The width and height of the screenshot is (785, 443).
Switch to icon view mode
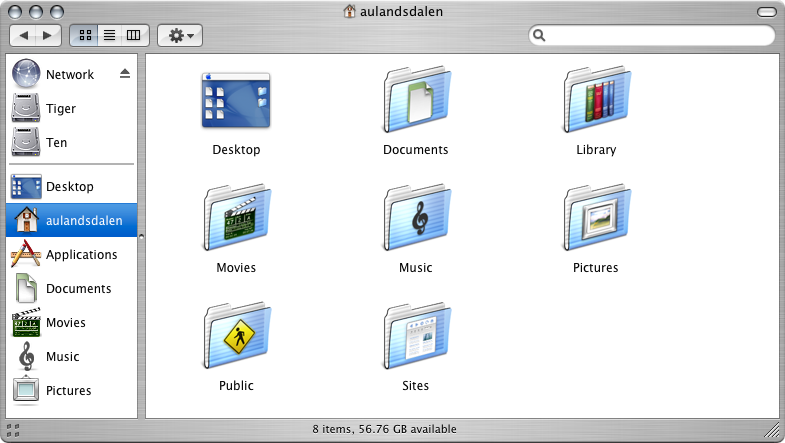[85, 35]
